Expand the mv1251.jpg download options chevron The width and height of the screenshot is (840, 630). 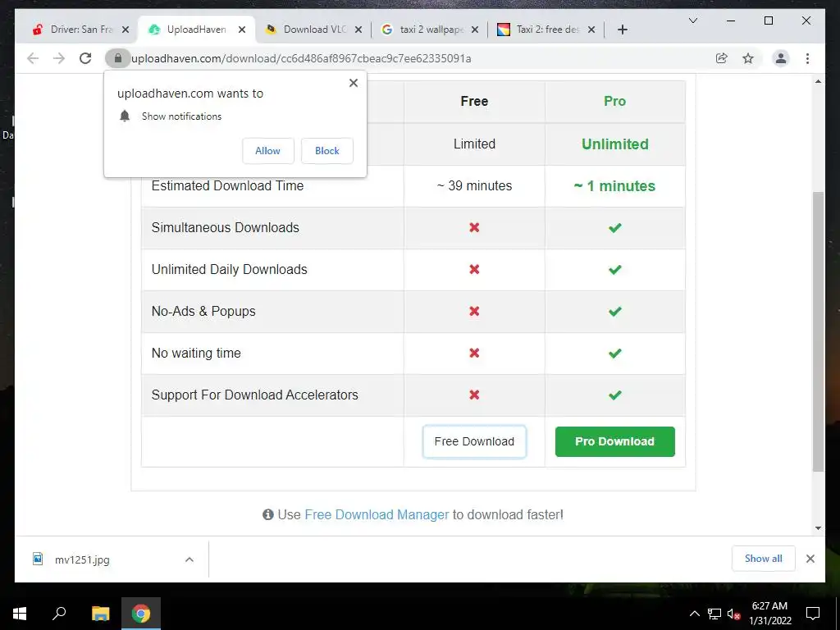(189, 559)
